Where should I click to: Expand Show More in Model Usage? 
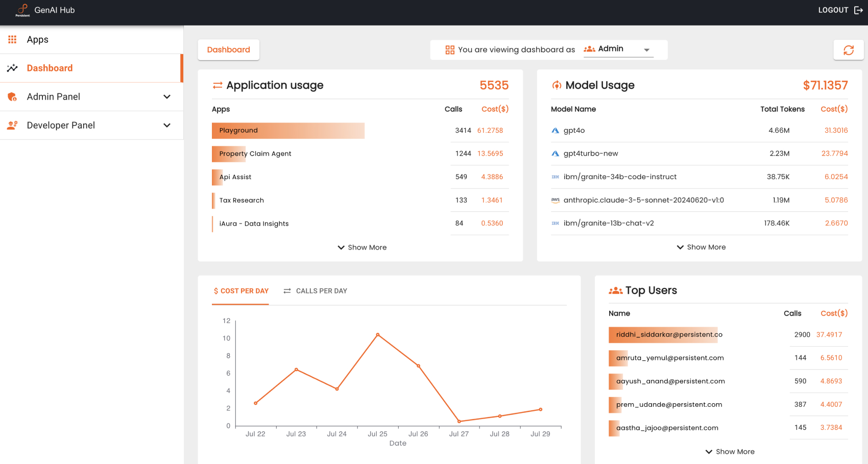[701, 247]
